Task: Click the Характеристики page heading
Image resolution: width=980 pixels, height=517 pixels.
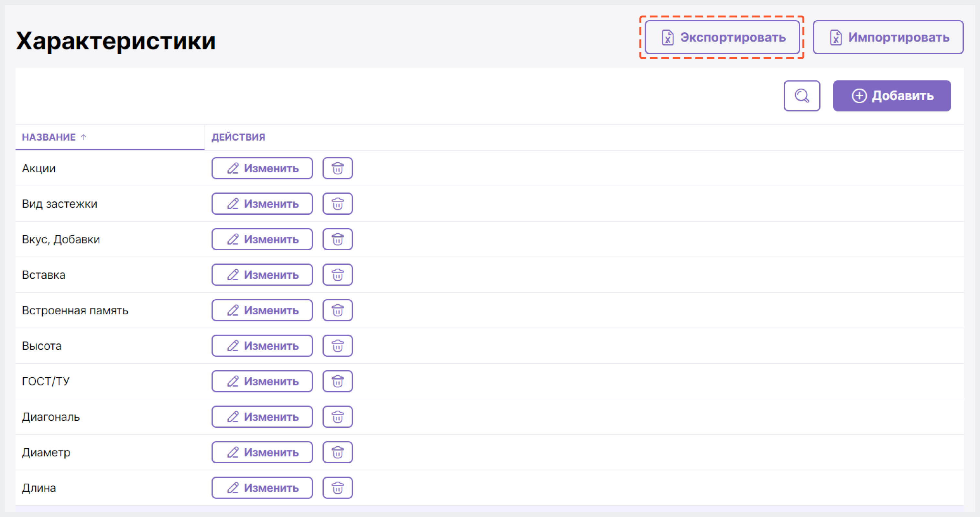Action: [116, 41]
